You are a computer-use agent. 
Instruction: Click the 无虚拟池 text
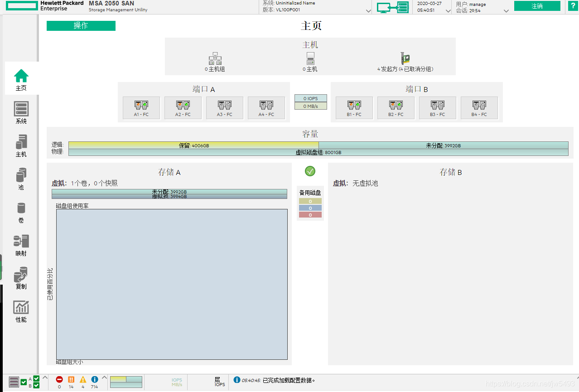coord(365,183)
